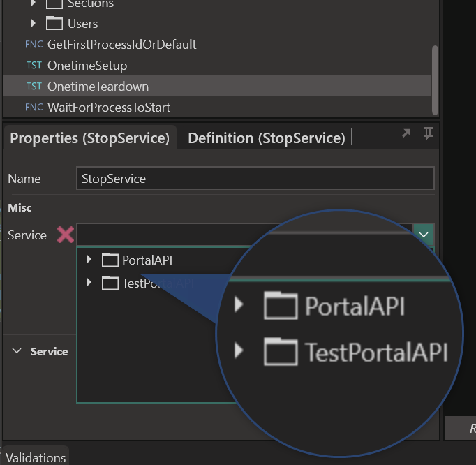
Task: Click the tree panel vertical scrollbar
Action: [x=436, y=77]
